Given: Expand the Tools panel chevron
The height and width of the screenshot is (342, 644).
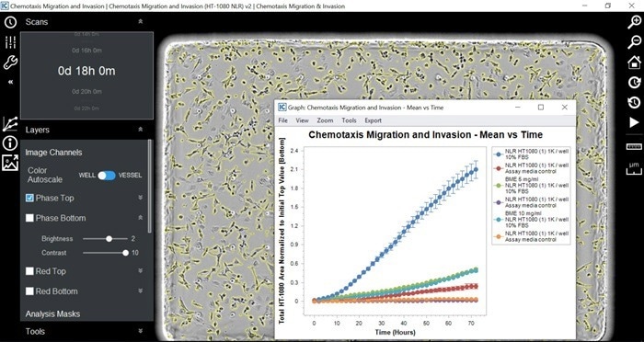Looking at the screenshot, I should (141, 331).
